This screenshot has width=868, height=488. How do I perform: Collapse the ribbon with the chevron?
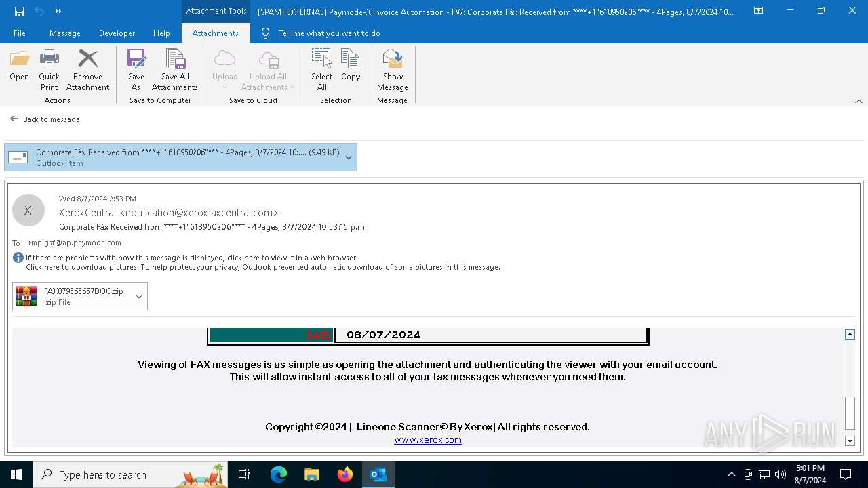tap(859, 101)
